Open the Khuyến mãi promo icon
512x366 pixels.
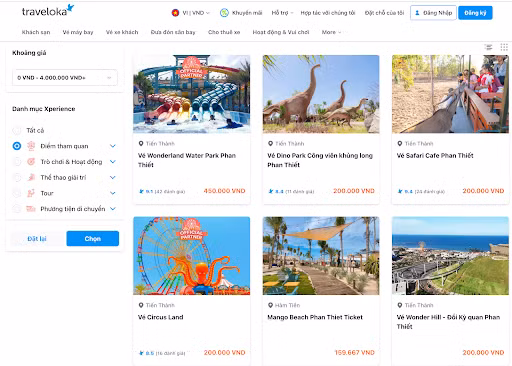224,13
